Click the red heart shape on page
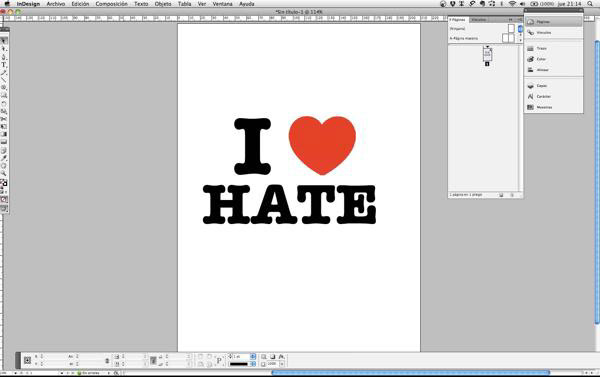600x377 pixels. (322, 145)
